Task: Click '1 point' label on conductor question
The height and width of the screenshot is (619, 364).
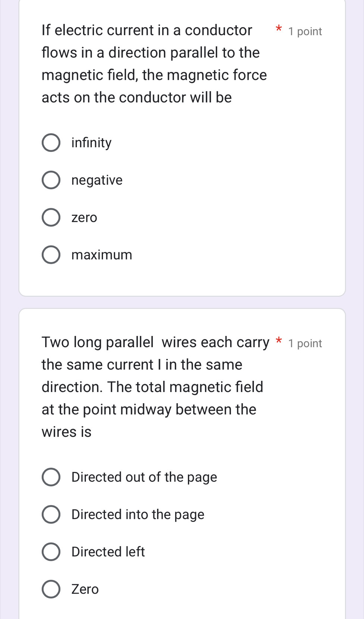Action: pos(305,31)
